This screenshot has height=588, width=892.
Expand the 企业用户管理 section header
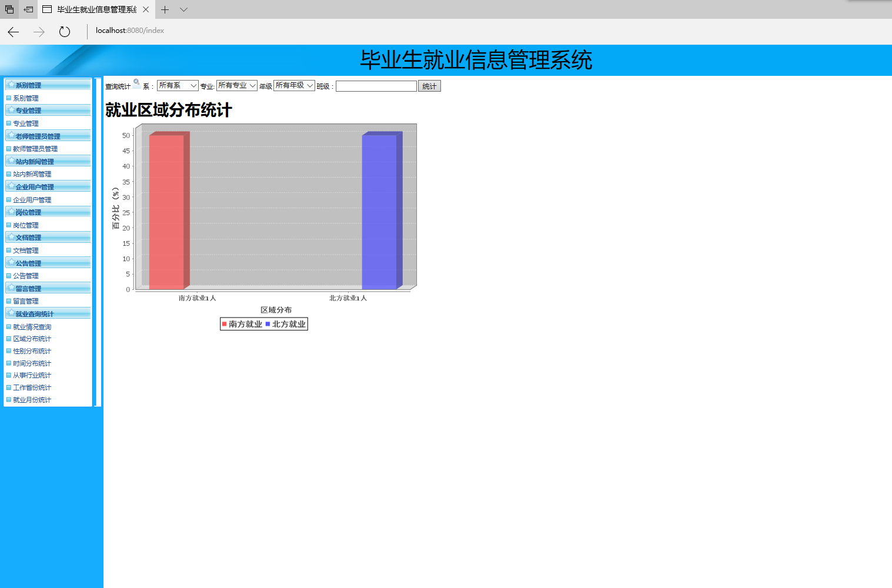click(48, 186)
